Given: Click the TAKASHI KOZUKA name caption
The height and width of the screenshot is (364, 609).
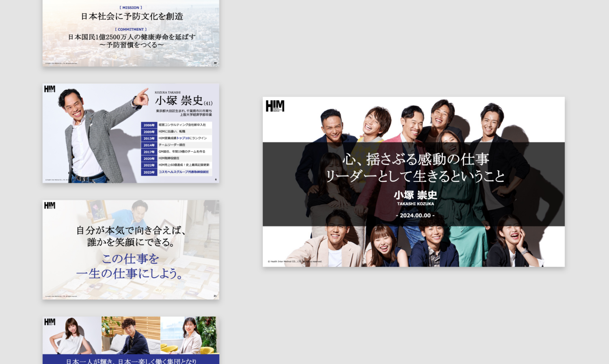Looking at the screenshot, I should click(x=415, y=204).
